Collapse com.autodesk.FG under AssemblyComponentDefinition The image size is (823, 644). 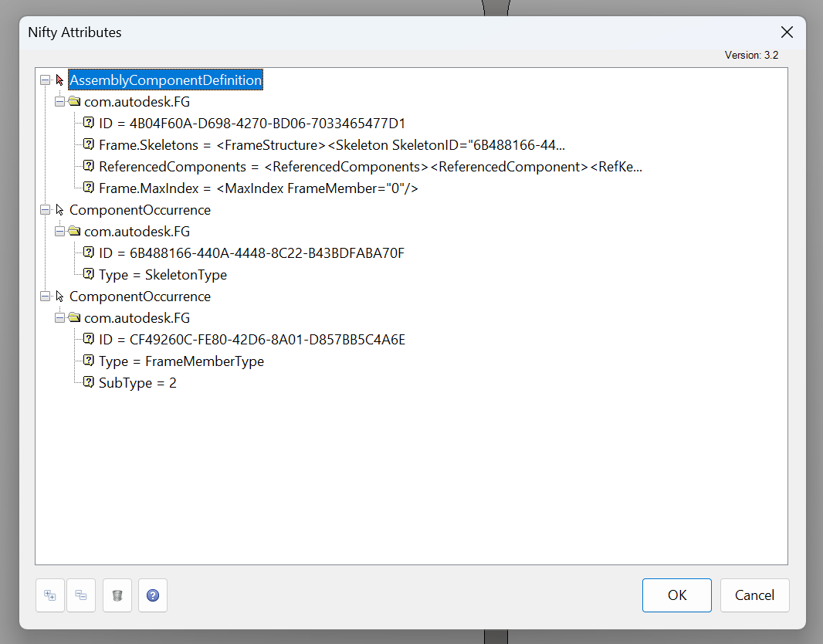(60, 101)
